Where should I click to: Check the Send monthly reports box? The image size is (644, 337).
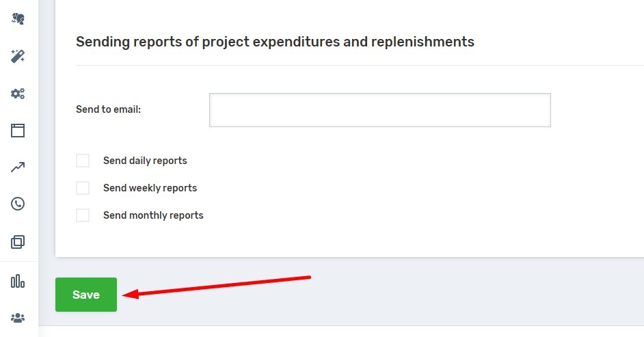coord(83,215)
